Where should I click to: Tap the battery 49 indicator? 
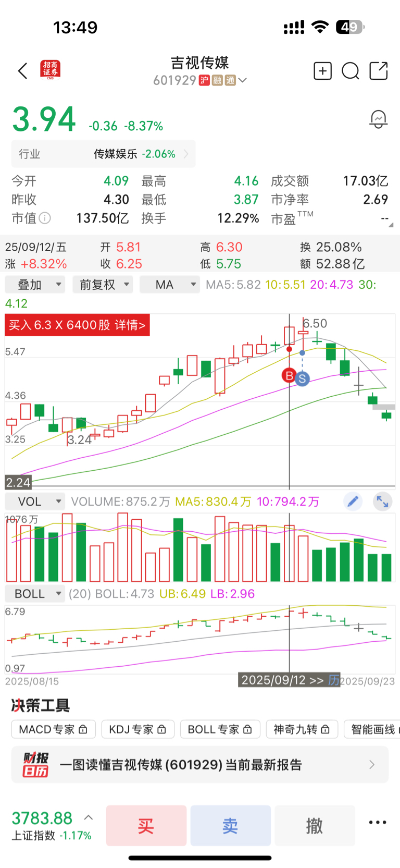point(351,27)
